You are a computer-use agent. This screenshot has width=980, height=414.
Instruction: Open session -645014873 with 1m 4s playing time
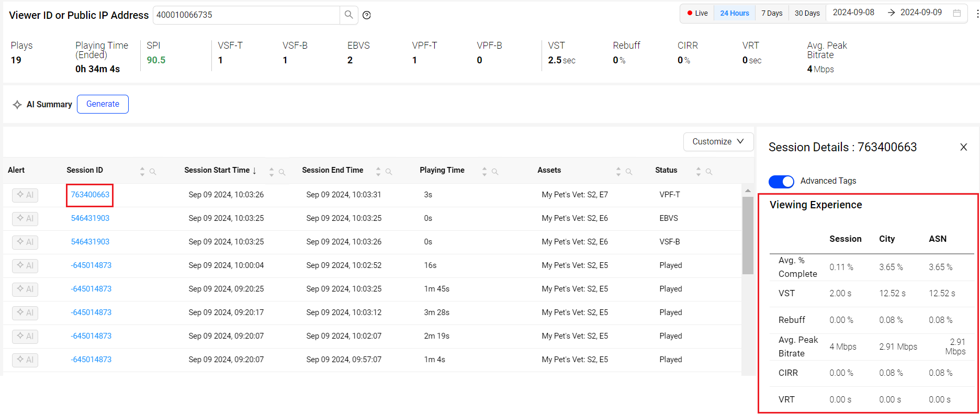coord(91,360)
